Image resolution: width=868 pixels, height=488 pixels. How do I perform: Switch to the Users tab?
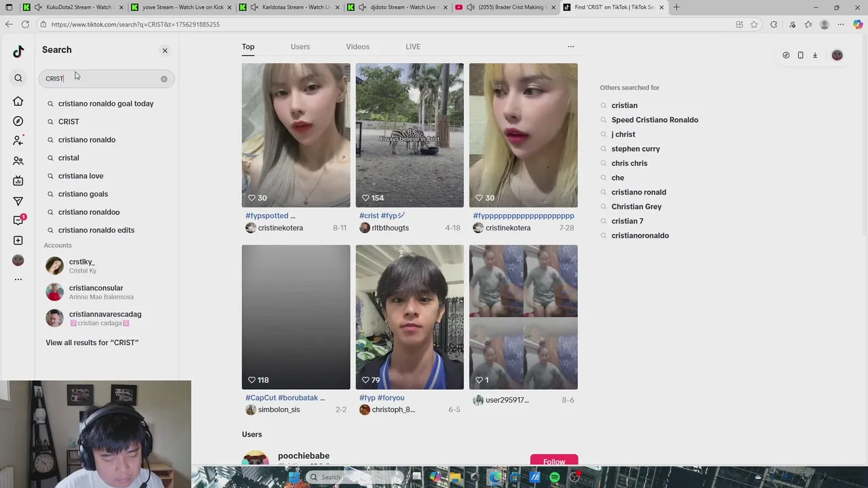(x=300, y=47)
